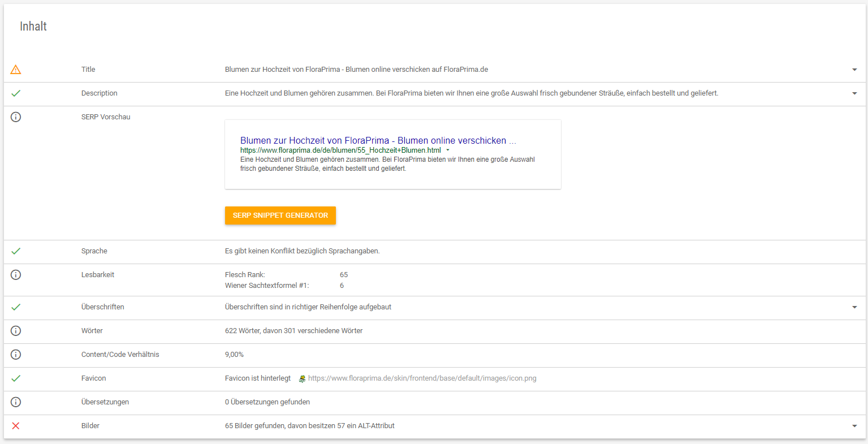Click the info icon next to Lesbarkeit
The height and width of the screenshot is (444, 868).
point(16,275)
